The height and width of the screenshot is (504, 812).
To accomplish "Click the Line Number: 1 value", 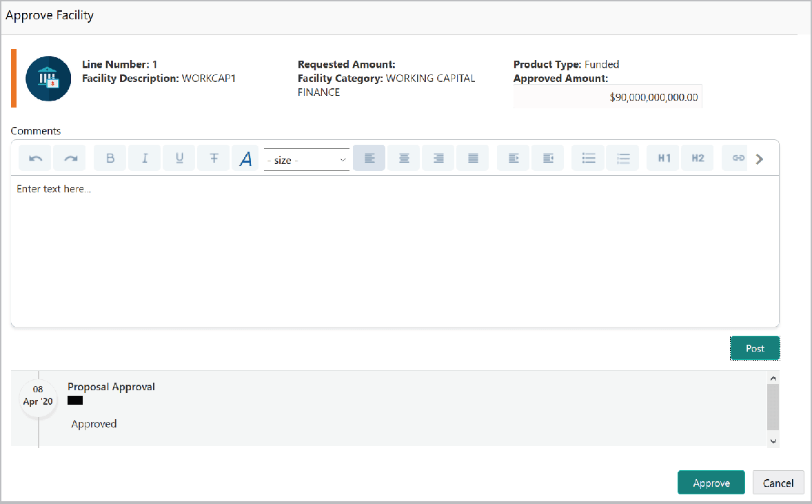I will [x=154, y=64].
